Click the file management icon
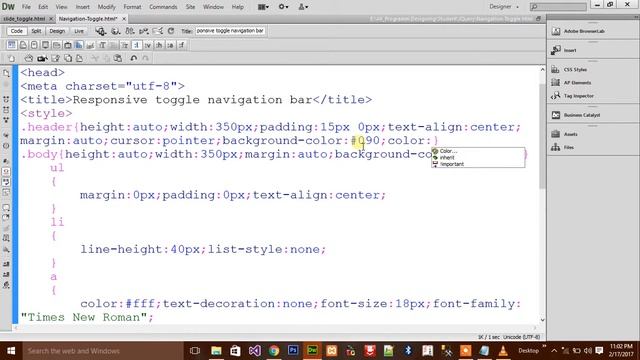 coord(130,31)
